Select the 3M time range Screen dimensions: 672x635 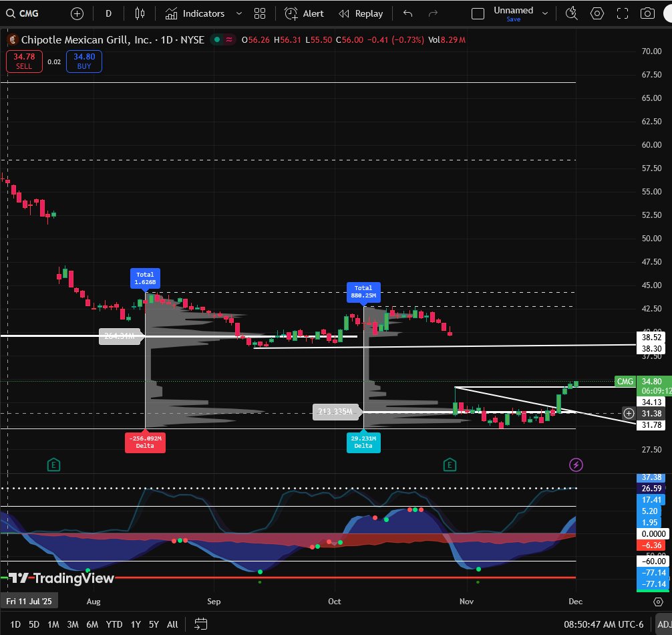coord(73,624)
